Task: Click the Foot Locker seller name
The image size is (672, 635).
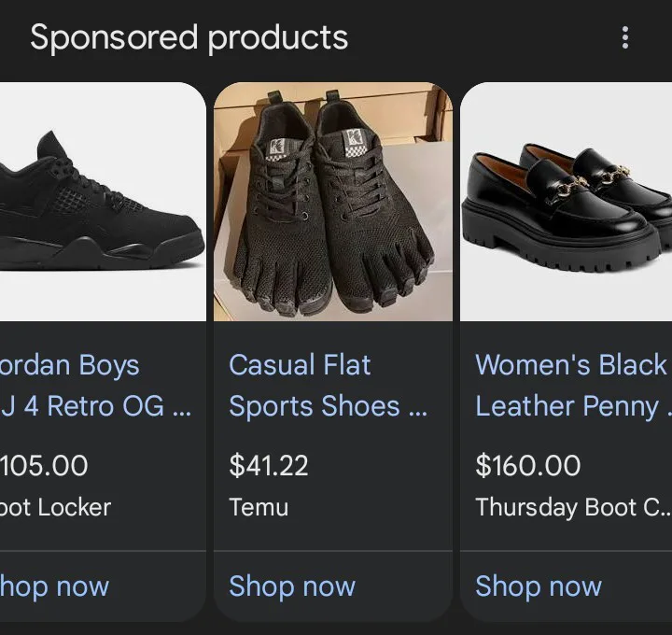Action: click(56, 508)
